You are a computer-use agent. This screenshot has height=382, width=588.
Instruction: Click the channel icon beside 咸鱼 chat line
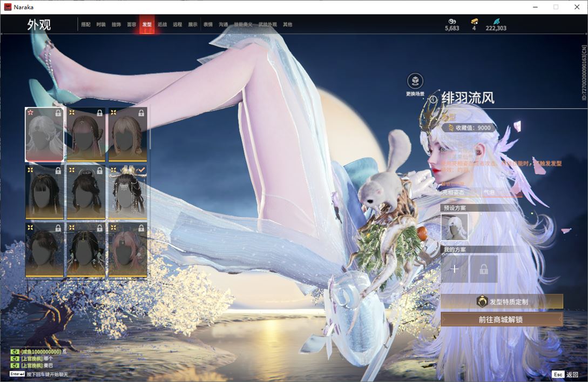tap(15, 352)
